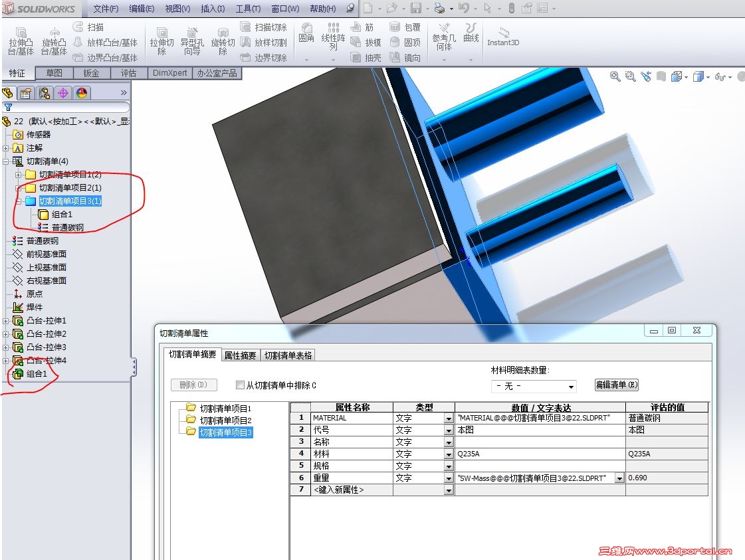Select the Extruded Cut tool (拉伸切除)
745x560 pixels.
tap(162, 41)
